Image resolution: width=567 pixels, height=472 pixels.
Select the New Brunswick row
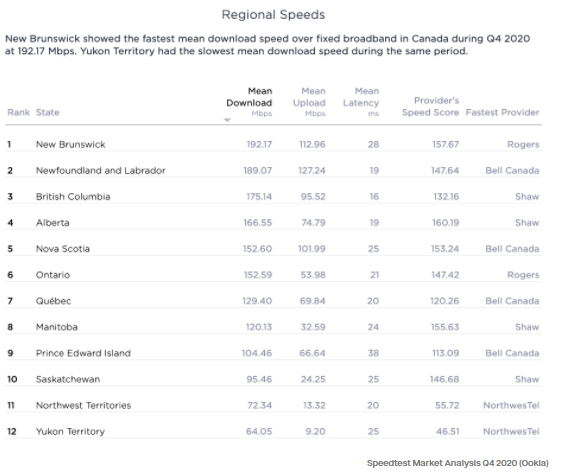[273, 144]
